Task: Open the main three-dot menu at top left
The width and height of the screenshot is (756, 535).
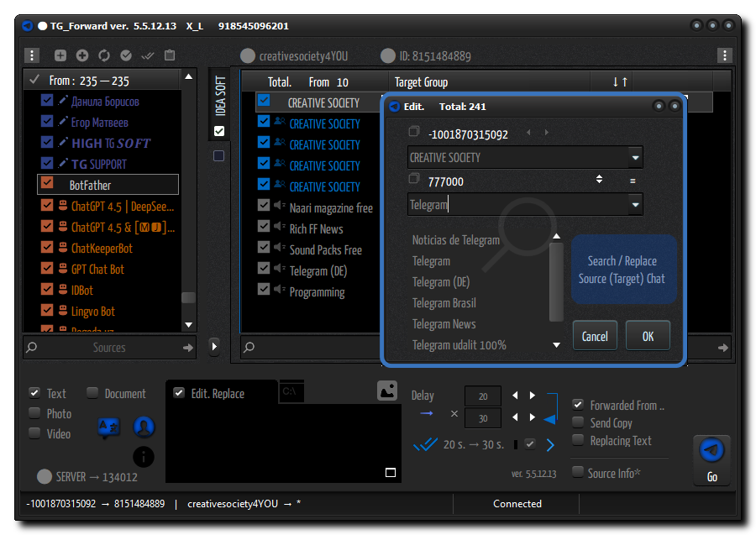Action: tap(32, 55)
